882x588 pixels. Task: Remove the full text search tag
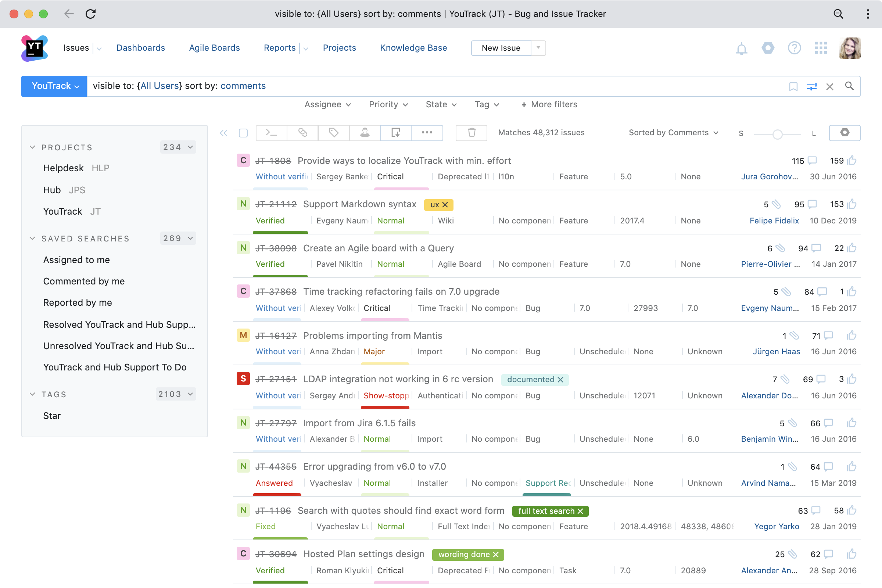(580, 511)
